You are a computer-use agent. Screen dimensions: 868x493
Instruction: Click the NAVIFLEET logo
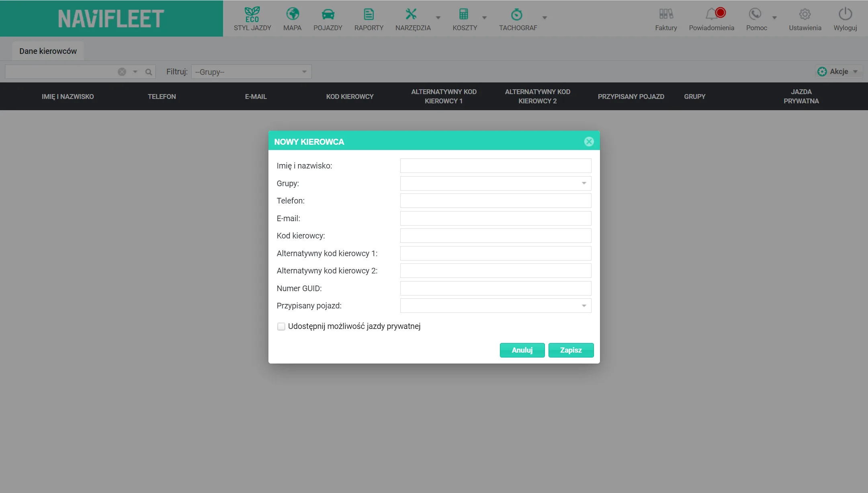pos(111,18)
